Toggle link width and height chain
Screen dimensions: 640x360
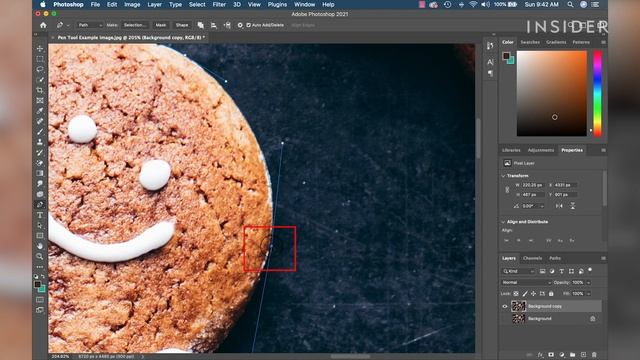pyautogui.click(x=507, y=190)
